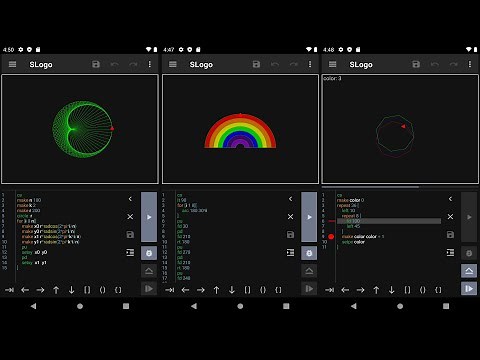
Task: Clear code with X on rainbow screen
Action: click(x=291, y=217)
